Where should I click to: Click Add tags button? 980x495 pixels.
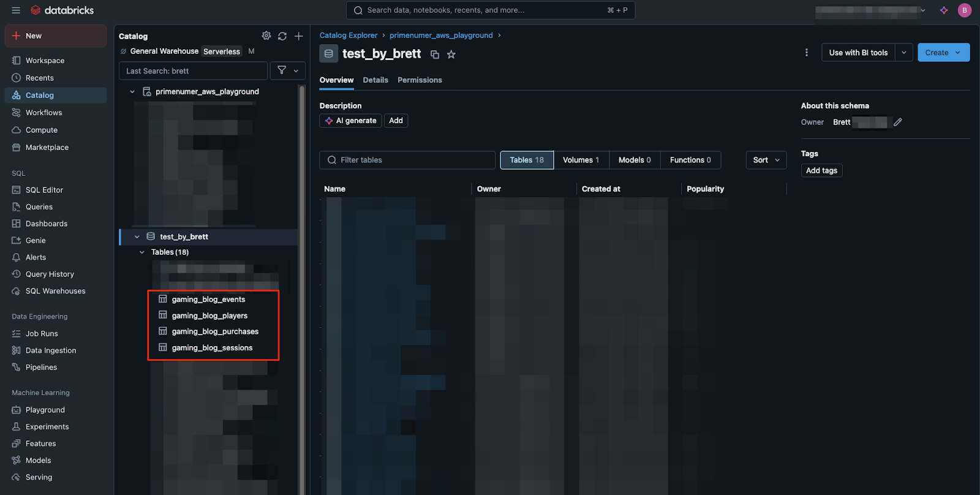point(821,170)
